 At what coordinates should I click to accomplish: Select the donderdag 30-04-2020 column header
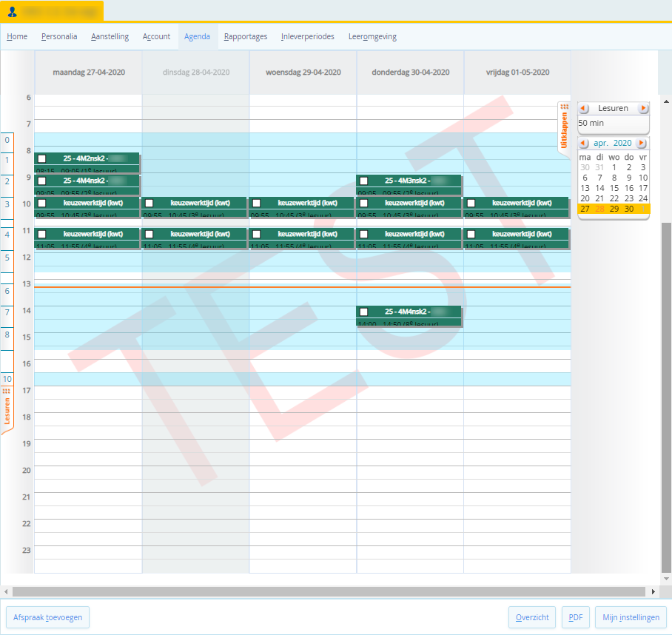point(411,73)
